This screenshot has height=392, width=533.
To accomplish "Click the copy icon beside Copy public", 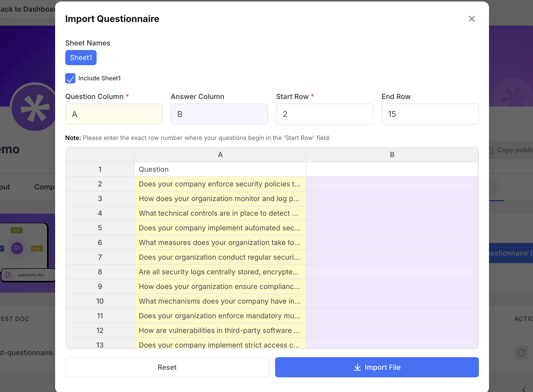I will (491, 150).
